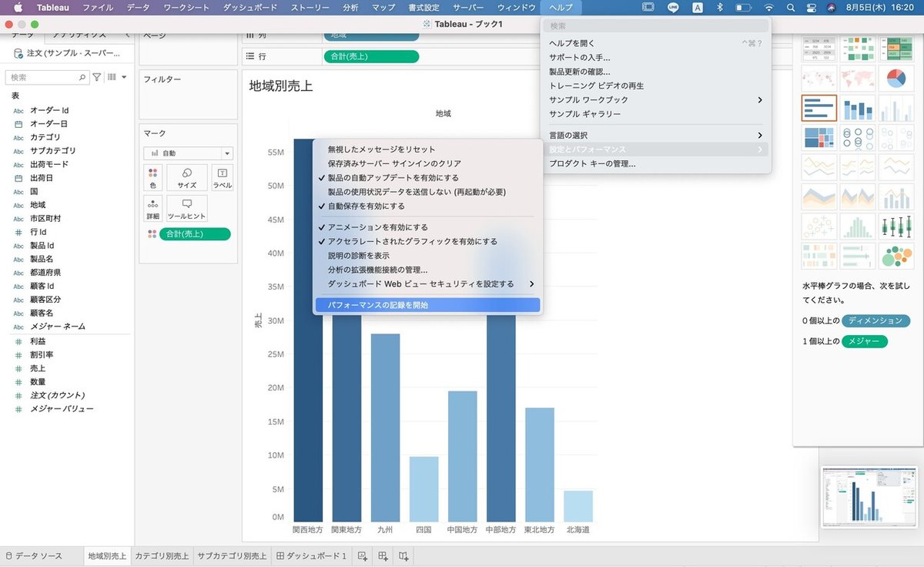Open the Size mark card button

coord(186,178)
